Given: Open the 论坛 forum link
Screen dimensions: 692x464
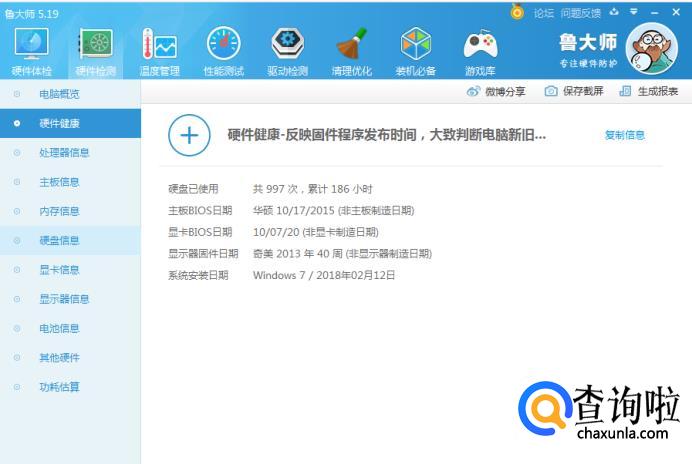Looking at the screenshot, I should (x=544, y=13).
